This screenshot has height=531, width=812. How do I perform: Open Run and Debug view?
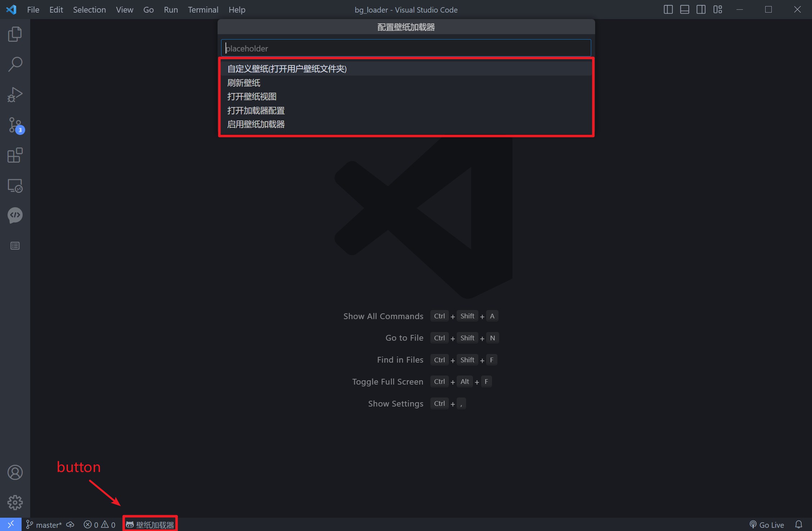click(x=15, y=95)
